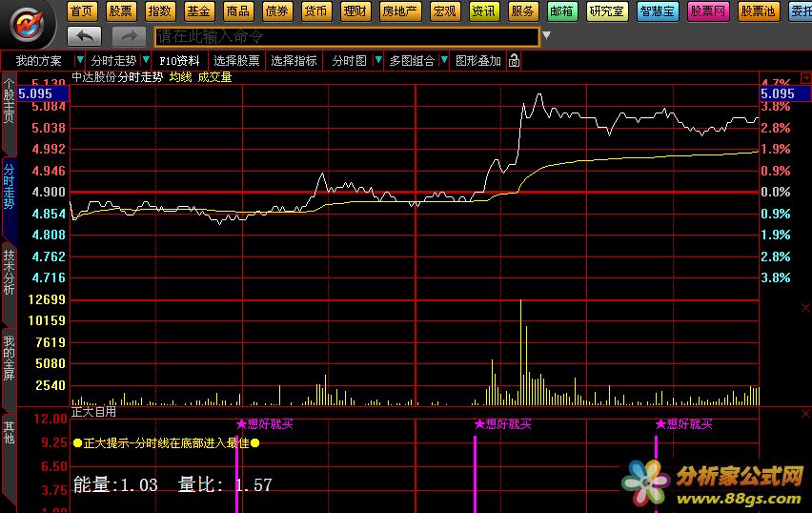Expand the 多图组合 dropdown arrow

(x=444, y=60)
